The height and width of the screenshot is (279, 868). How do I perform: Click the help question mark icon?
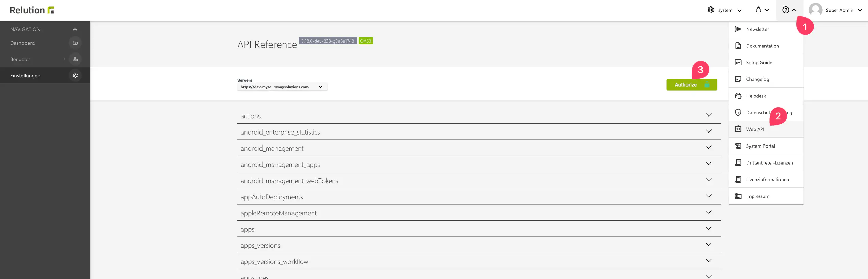tap(786, 10)
